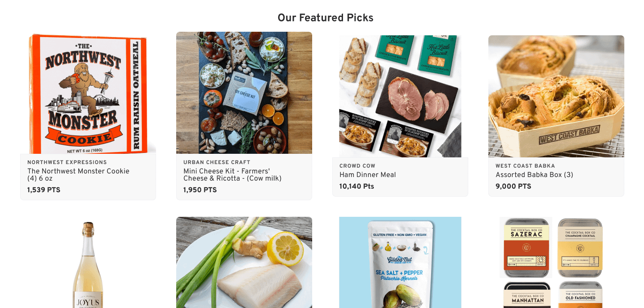Select the Urban Cheese Craft brand label
The width and height of the screenshot is (644, 308).
coord(217,162)
